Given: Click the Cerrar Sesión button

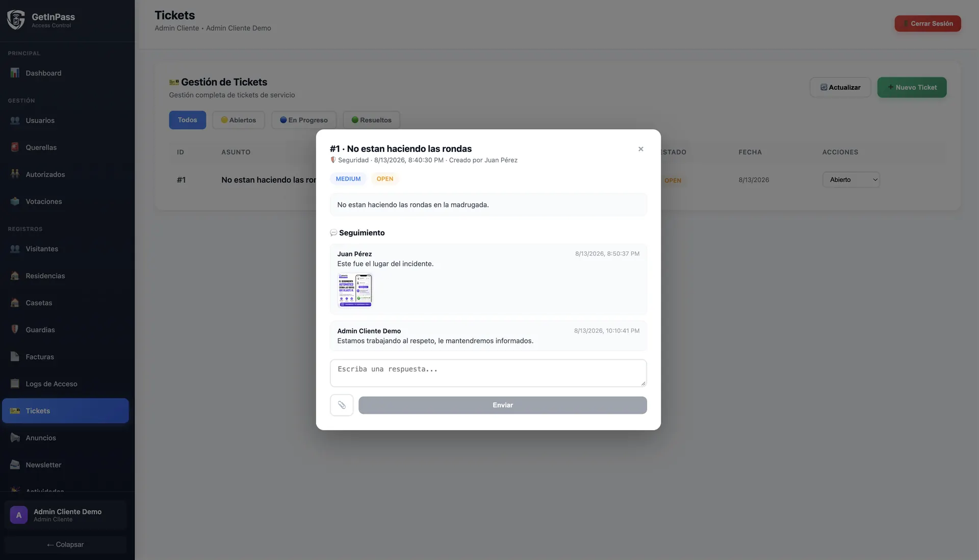Looking at the screenshot, I should [x=928, y=23].
